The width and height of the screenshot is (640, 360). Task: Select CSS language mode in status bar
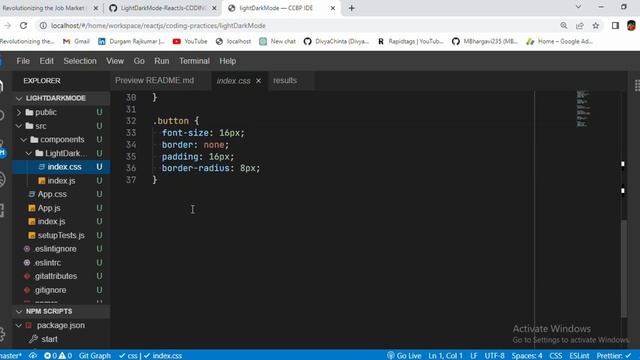[556, 356]
